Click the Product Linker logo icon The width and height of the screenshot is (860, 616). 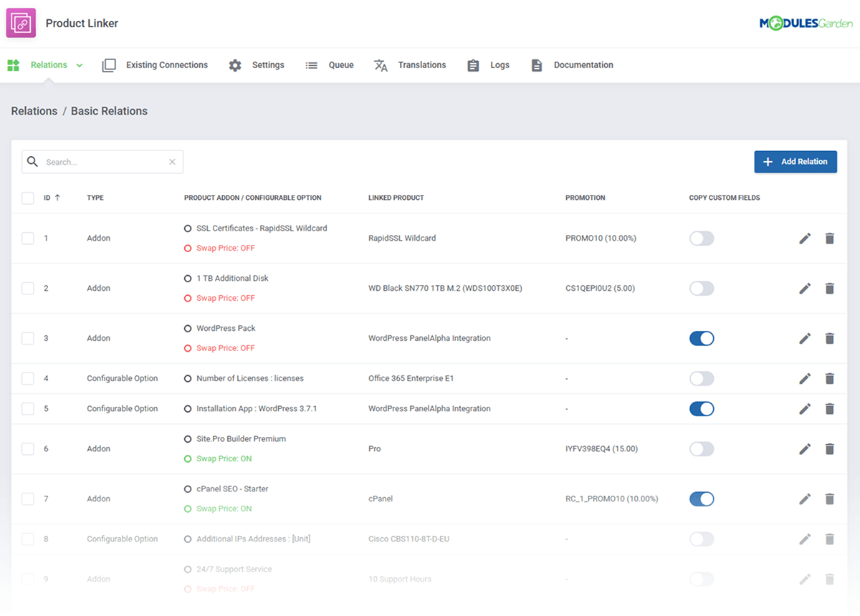[21, 23]
